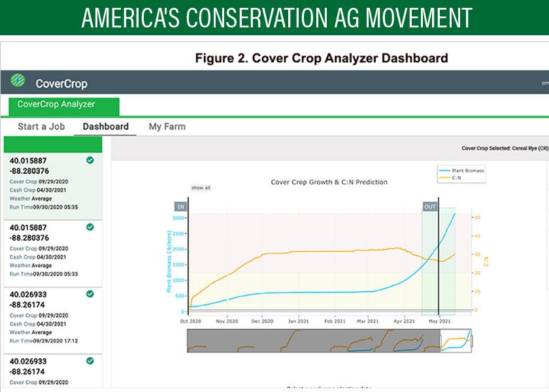Image resolution: width=549 pixels, height=392 pixels.
Task: Click the "show all" chart button
Action: tap(201, 188)
